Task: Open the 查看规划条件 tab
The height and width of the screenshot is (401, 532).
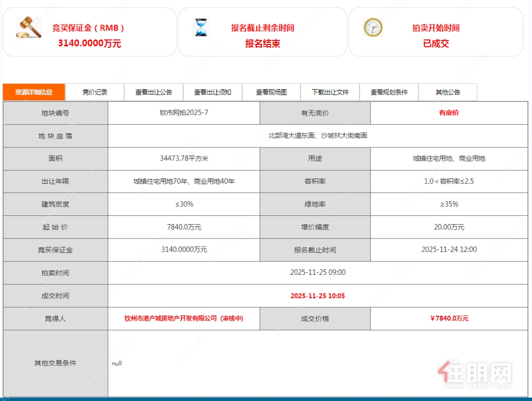Action: tap(389, 92)
